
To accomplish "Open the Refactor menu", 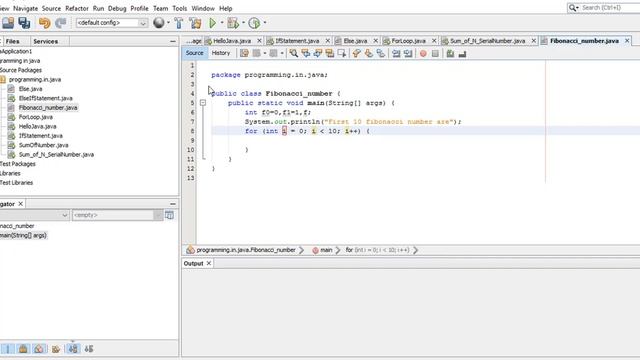I will click(77, 8).
